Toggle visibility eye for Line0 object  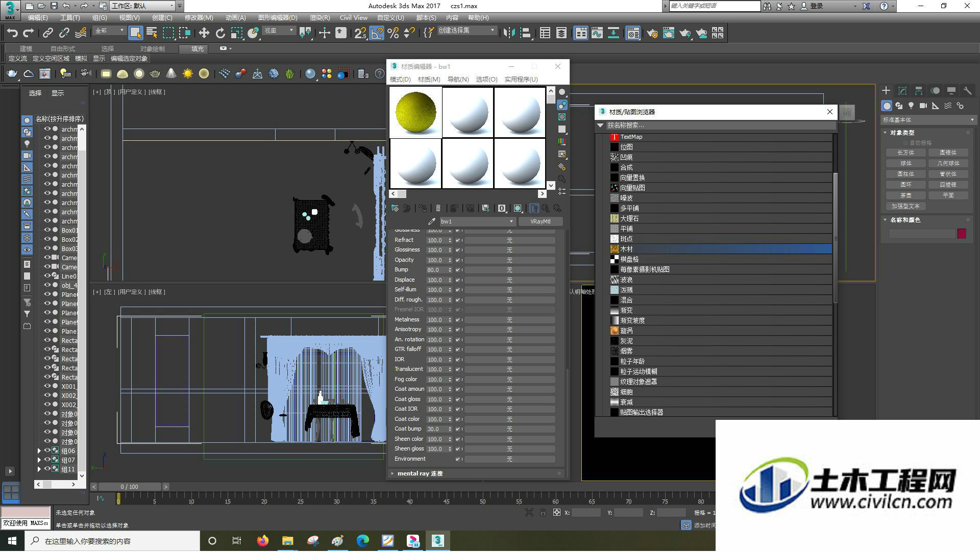(x=47, y=276)
